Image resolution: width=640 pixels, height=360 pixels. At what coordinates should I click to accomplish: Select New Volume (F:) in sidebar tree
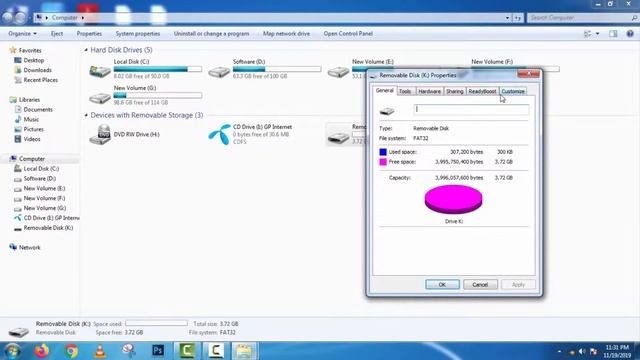pyautogui.click(x=40, y=198)
